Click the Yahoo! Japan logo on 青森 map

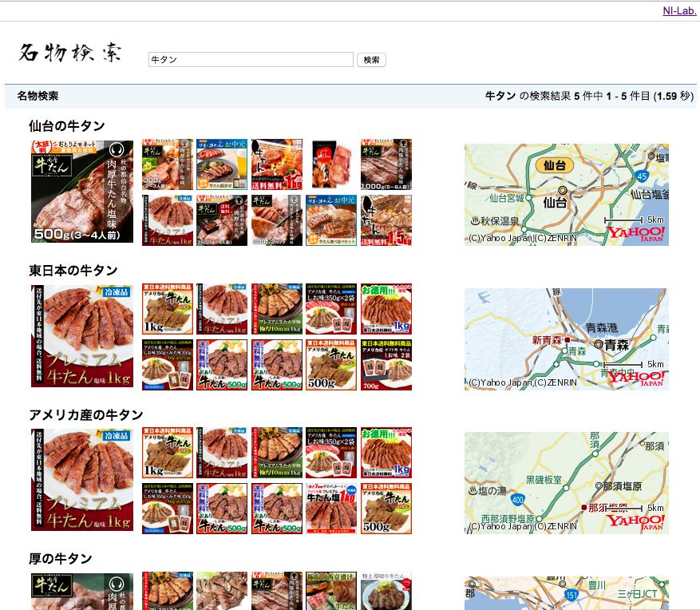(635, 378)
